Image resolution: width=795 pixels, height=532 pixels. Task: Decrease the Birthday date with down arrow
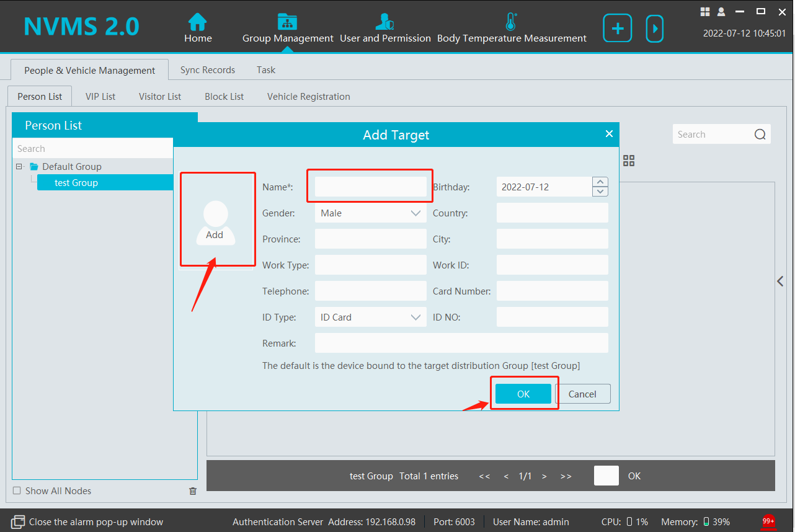(x=600, y=192)
